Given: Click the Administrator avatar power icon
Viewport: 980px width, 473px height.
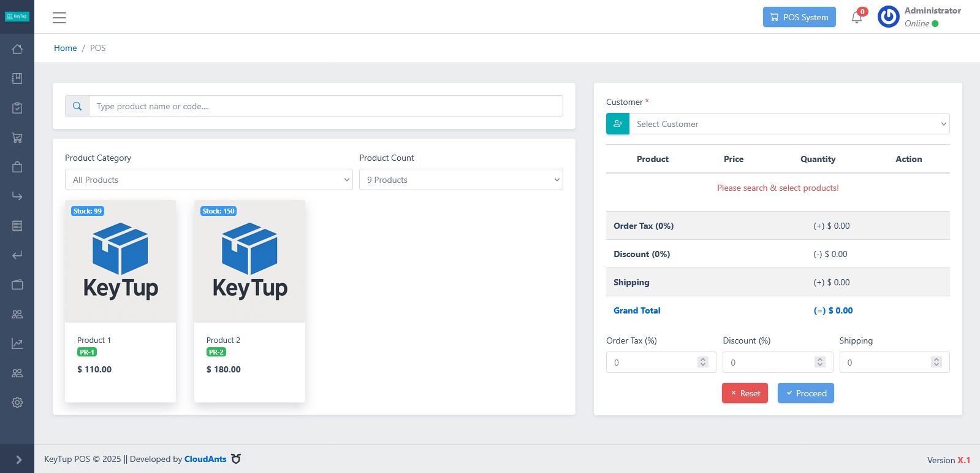Looking at the screenshot, I should click(889, 17).
